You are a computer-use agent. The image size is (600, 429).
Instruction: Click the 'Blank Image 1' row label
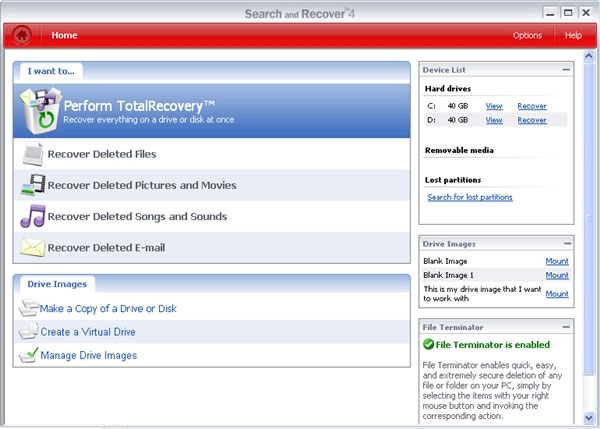448,275
